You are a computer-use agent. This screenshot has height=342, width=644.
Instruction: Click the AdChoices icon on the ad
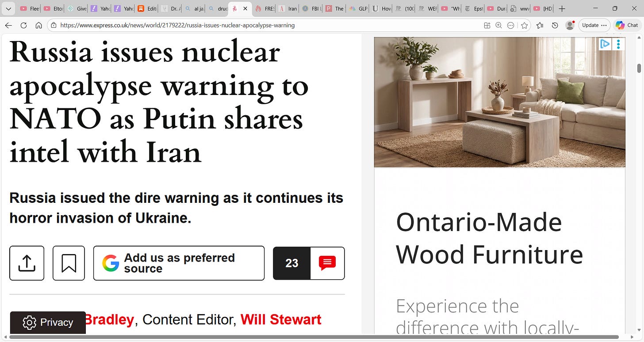click(x=605, y=44)
